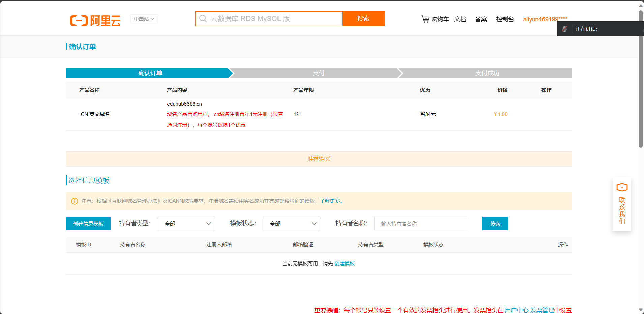Select the 支付 step tab
Viewport: 644px width, 314px height.
point(319,73)
